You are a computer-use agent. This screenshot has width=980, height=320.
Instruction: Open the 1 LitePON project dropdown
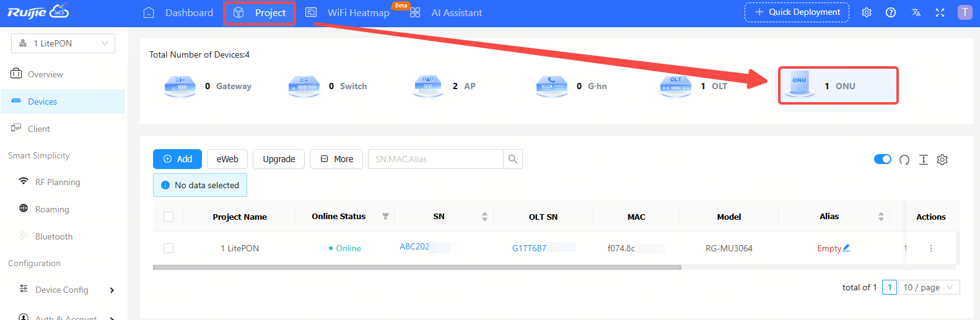pos(63,43)
